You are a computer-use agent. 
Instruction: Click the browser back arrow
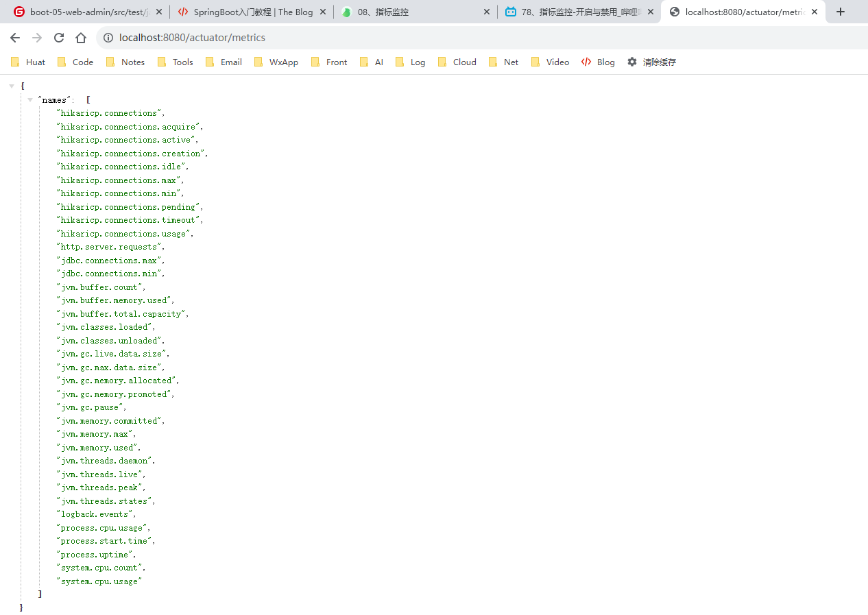[x=15, y=38]
